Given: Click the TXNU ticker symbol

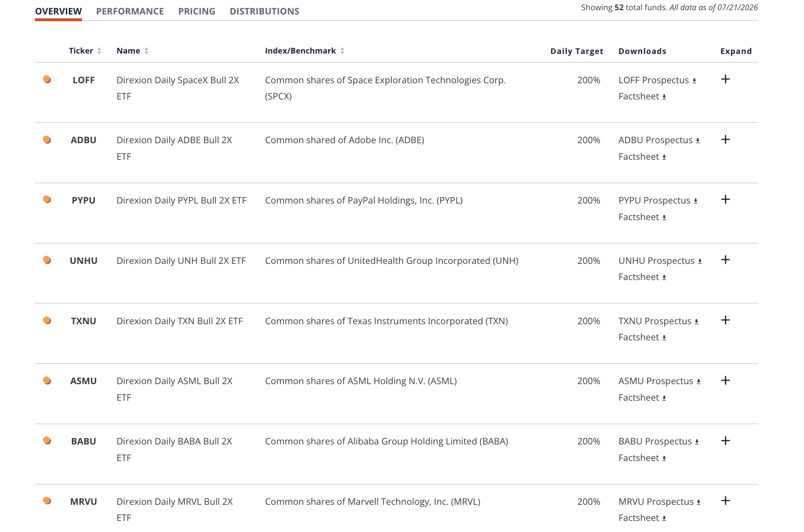Looking at the screenshot, I should coord(84,321).
